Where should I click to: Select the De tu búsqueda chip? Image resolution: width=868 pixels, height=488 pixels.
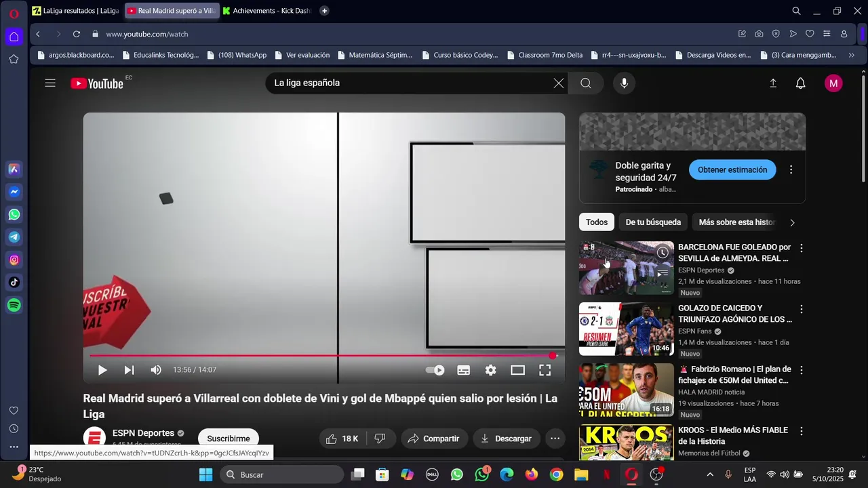point(653,222)
